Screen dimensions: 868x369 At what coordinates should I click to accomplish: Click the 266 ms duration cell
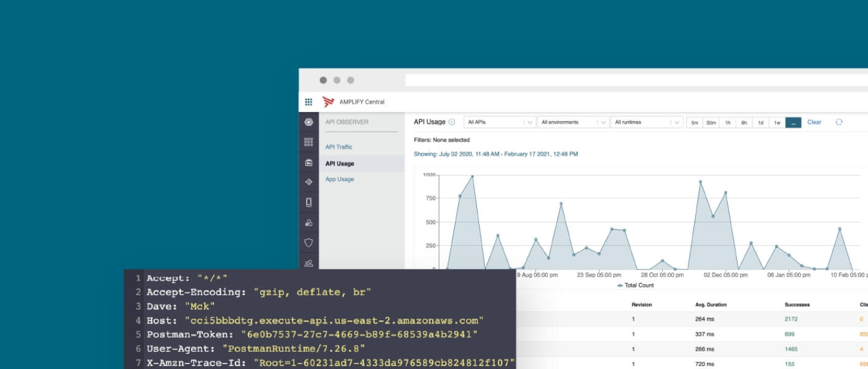pyautogui.click(x=704, y=349)
